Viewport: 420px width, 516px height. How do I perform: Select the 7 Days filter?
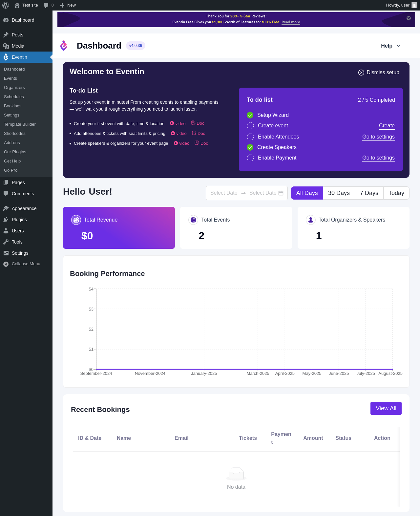coord(369,193)
